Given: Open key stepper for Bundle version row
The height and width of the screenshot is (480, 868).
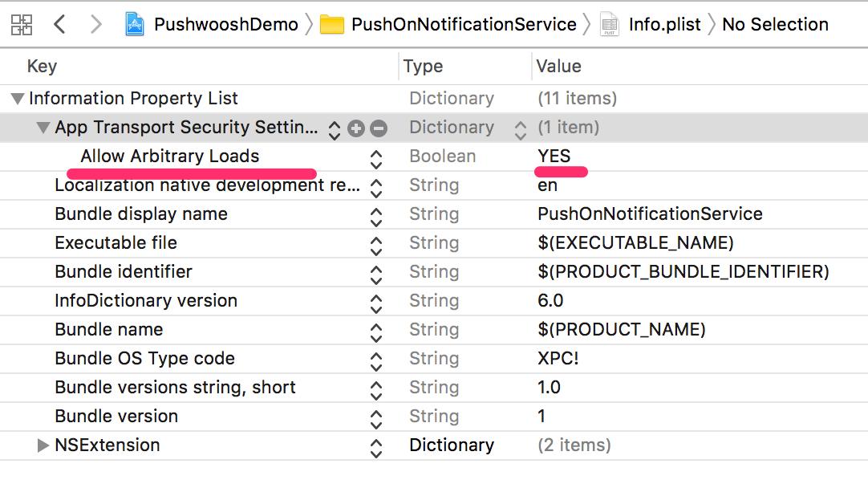Looking at the screenshot, I should [x=376, y=419].
